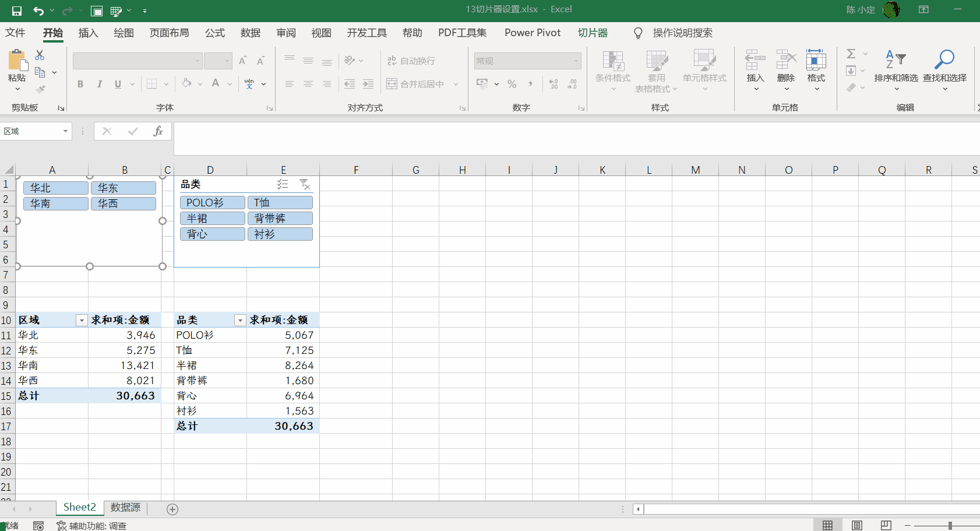Click the 自动换行 wrap text button
Image resolution: width=980 pixels, height=531 pixels.
click(x=411, y=61)
